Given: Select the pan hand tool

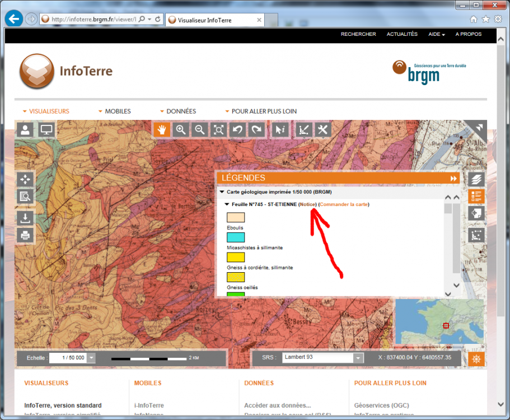Looking at the screenshot, I should point(162,130).
